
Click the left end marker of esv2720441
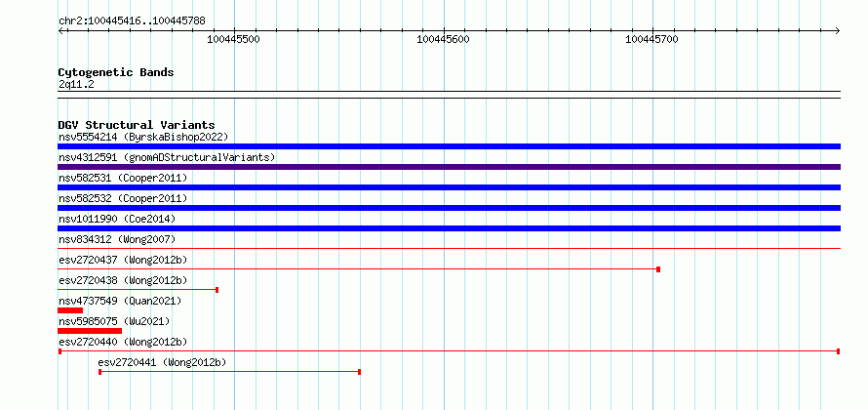pyautogui.click(x=99, y=372)
